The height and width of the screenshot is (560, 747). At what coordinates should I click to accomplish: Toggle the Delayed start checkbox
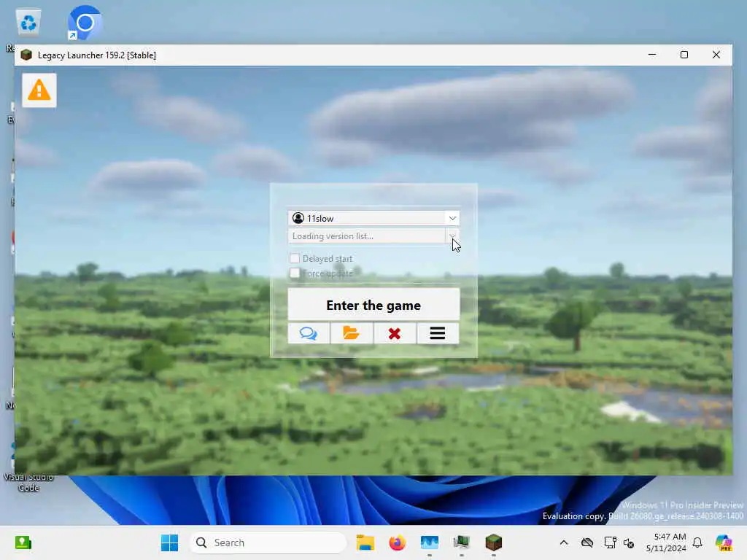pyautogui.click(x=295, y=258)
